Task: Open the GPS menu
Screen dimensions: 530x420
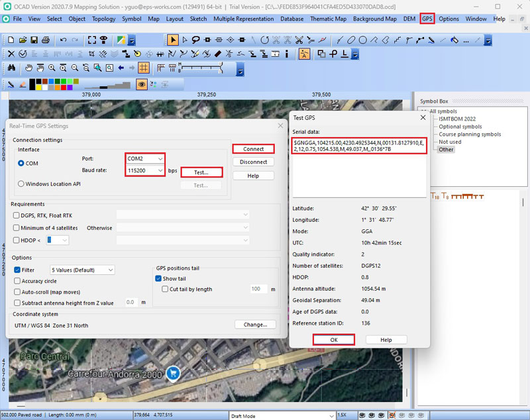Action: coord(427,19)
